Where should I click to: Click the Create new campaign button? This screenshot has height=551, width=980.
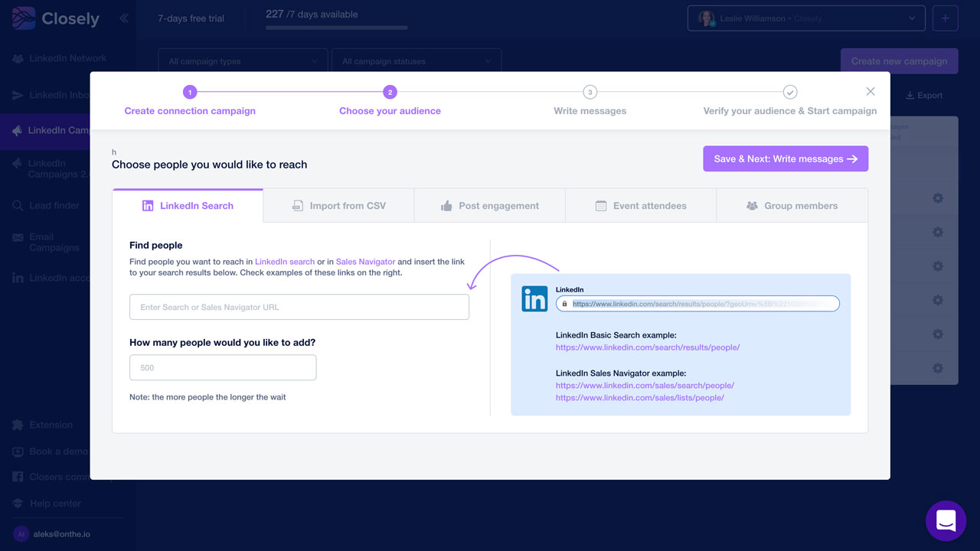coord(899,61)
